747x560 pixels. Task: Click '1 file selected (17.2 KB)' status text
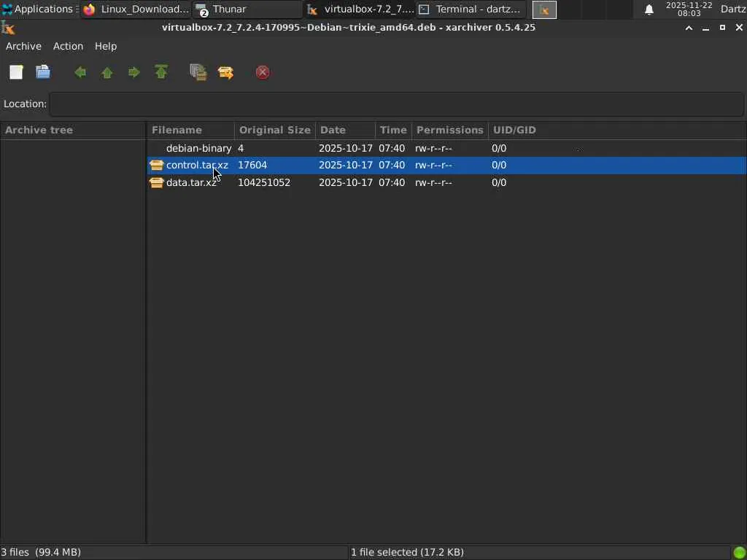coord(407,553)
